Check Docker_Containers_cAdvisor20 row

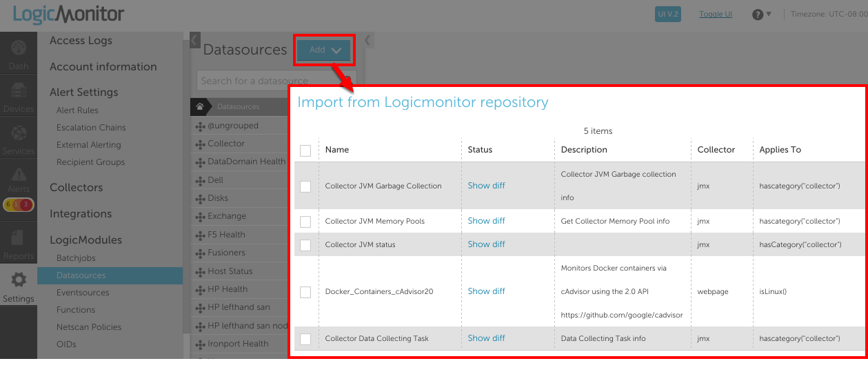point(305,292)
